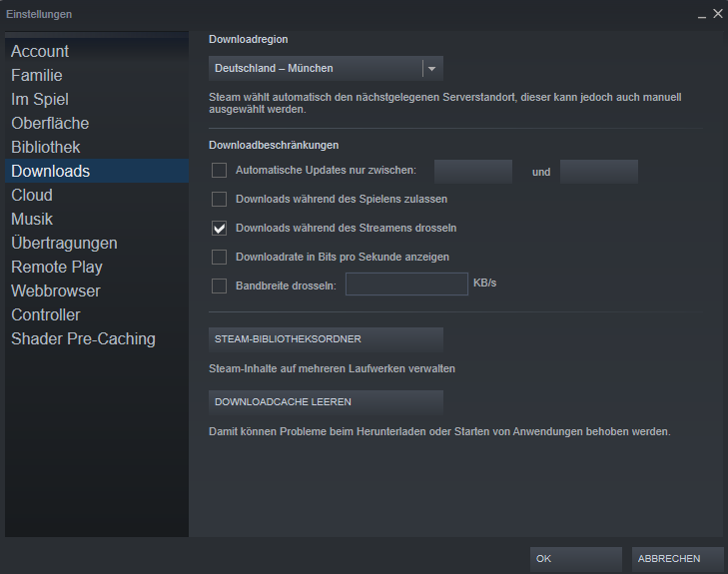Tick the Bandbreite drosseln checkbox
728x574 pixels.
click(219, 286)
